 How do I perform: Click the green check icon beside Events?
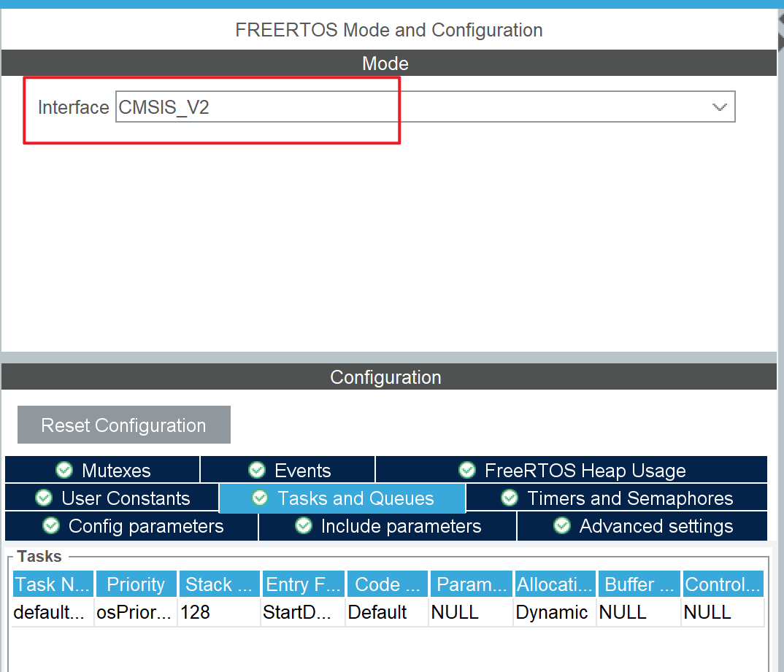[257, 470]
